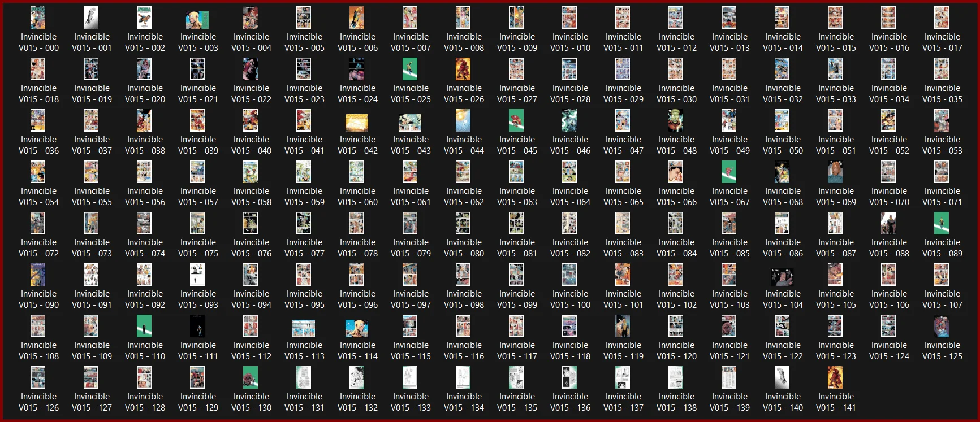The image size is (980, 422).
Task: Select the file name "Invincible V015 - 097"
Action: point(411,299)
